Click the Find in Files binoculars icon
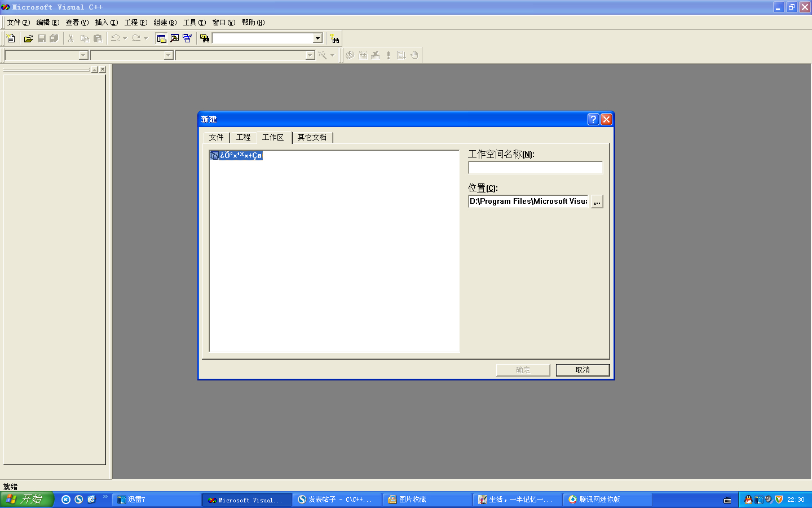This screenshot has height=508, width=812. 205,38
